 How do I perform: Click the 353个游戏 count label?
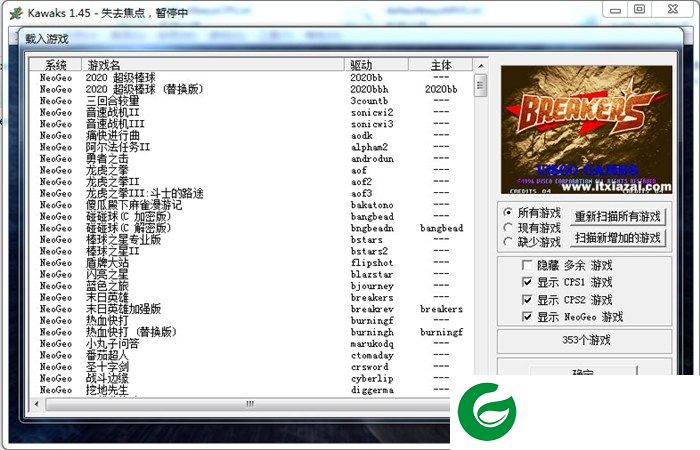(x=586, y=340)
